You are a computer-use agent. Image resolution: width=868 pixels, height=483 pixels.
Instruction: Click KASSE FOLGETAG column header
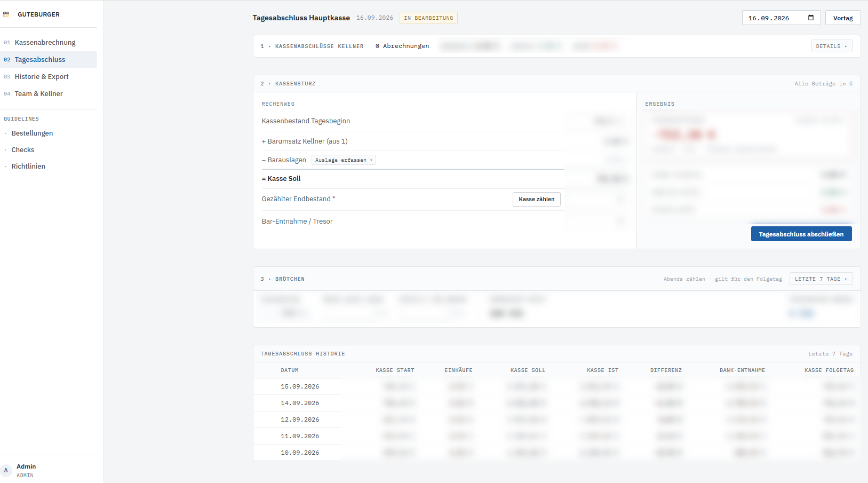coord(829,370)
